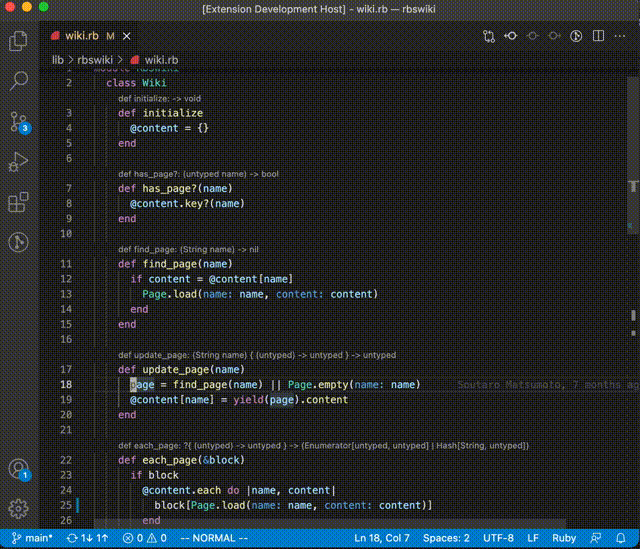This screenshot has height=549, width=640.
Task: Open the Search view in activity bar
Action: pos(18,80)
